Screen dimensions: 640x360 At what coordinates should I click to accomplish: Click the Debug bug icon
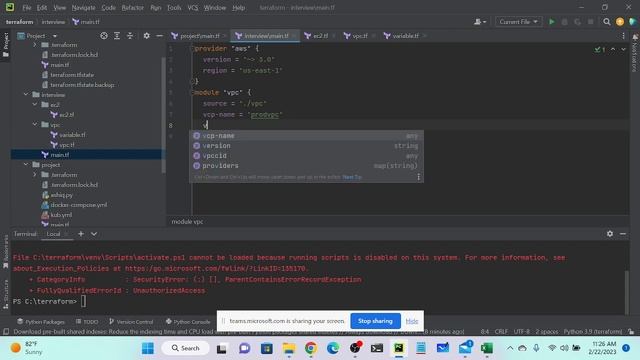564,22
